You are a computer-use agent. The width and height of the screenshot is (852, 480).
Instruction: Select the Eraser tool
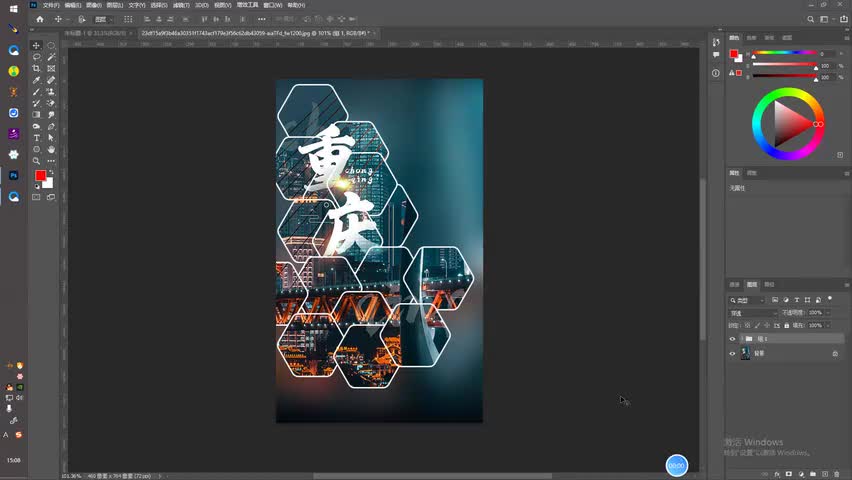(x=51, y=103)
